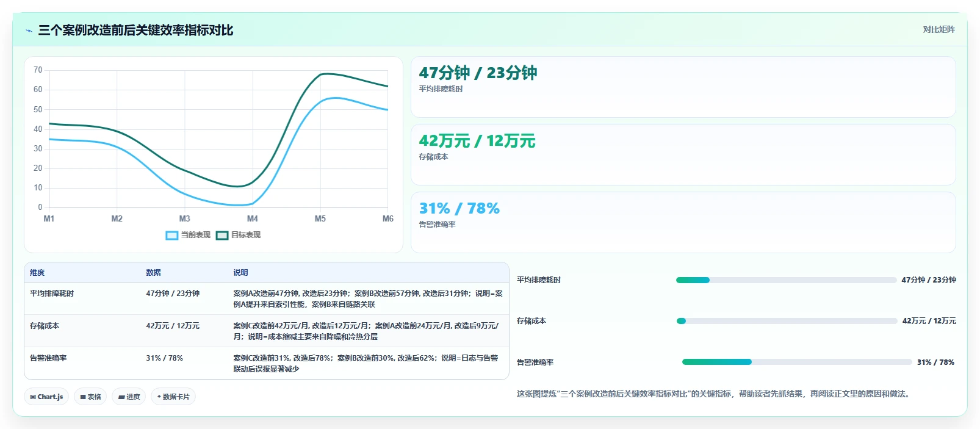Click table cell 42万元 / 12万元
Screen dimensions: 980x429
(x=173, y=326)
